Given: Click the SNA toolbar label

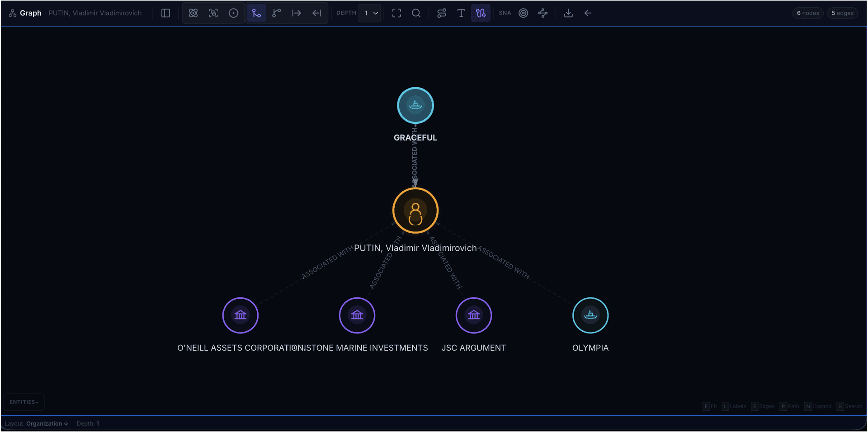Looking at the screenshot, I should click(505, 13).
